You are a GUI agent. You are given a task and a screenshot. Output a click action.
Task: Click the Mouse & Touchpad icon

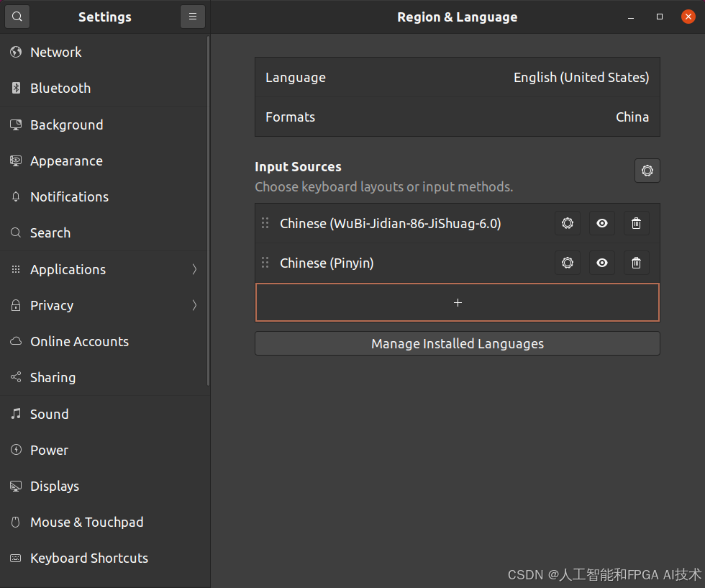[x=16, y=522]
